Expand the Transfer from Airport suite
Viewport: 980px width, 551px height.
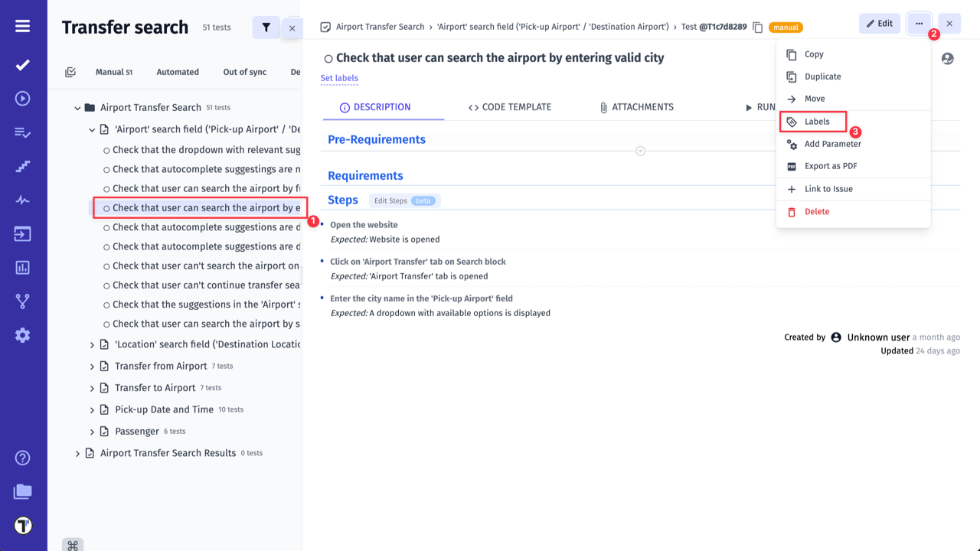(x=92, y=367)
